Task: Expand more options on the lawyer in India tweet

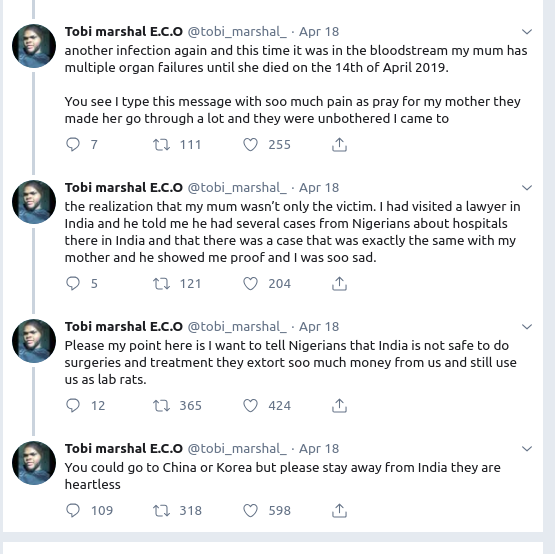Action: 527,188
